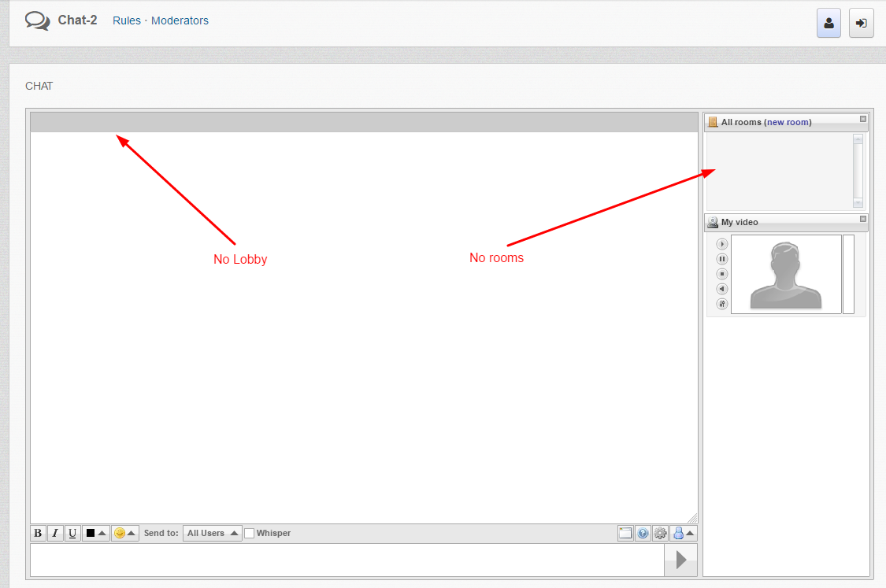Click the message input field

347,560
